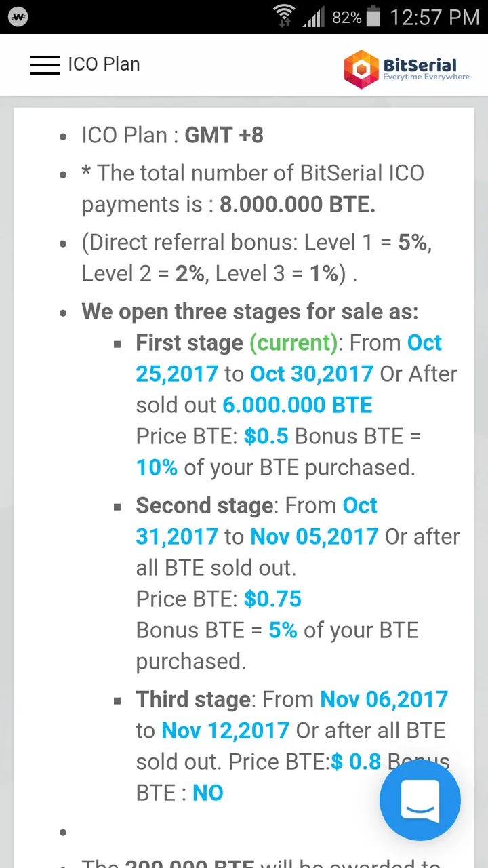Tap the $0.5 first stage price
Screen dimensions: 488x868
(266, 436)
